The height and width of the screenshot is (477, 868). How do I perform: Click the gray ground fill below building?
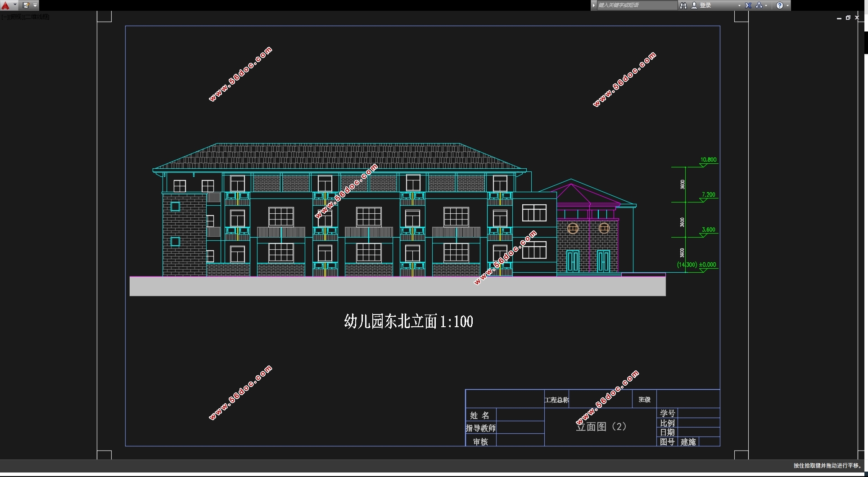coord(398,286)
